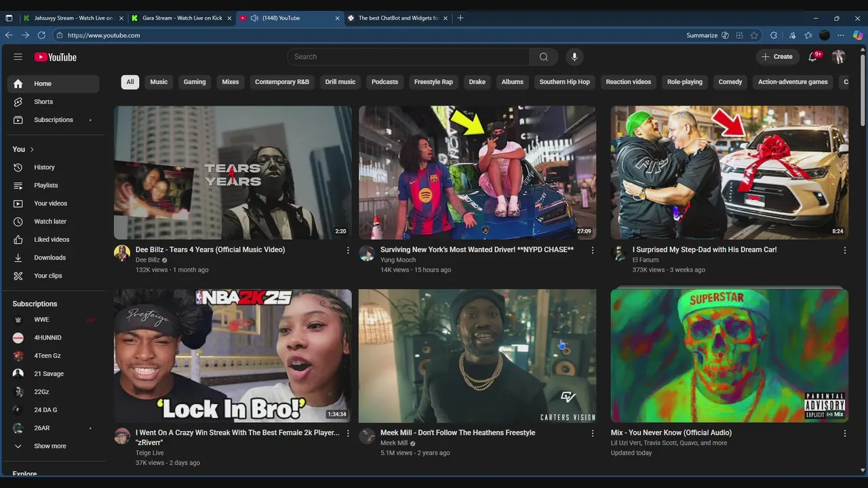Go to Home in sidebar
Screen dimensions: 868x488
coord(54,84)
